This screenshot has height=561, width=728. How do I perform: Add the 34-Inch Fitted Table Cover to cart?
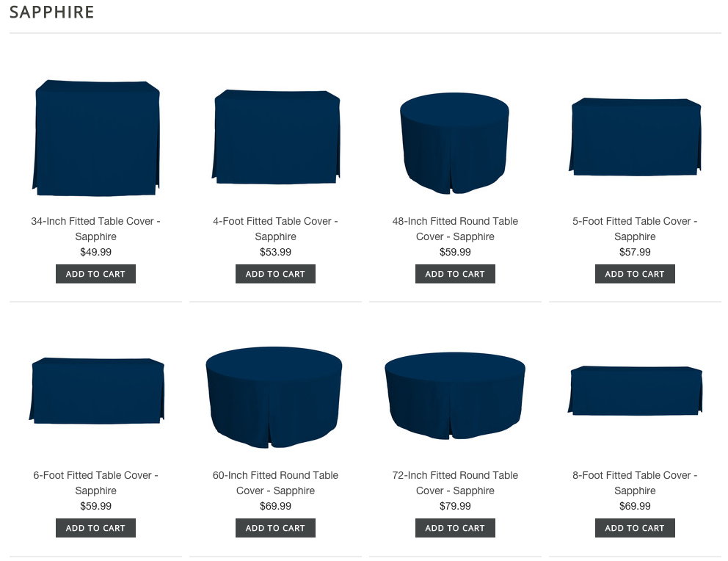tap(95, 274)
